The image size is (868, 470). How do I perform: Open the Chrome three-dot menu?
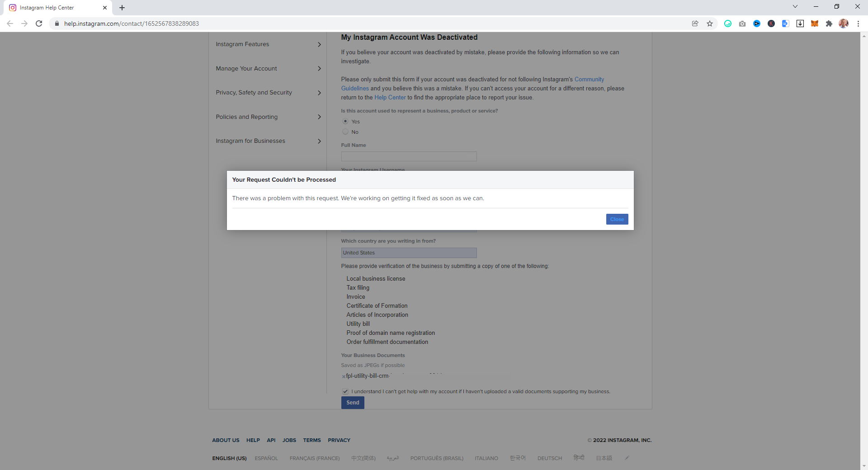(x=858, y=23)
